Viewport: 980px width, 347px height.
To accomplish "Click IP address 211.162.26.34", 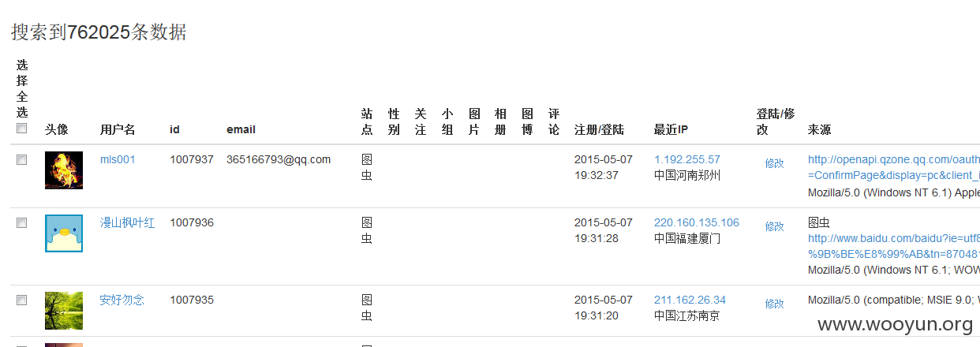I will pos(690,300).
